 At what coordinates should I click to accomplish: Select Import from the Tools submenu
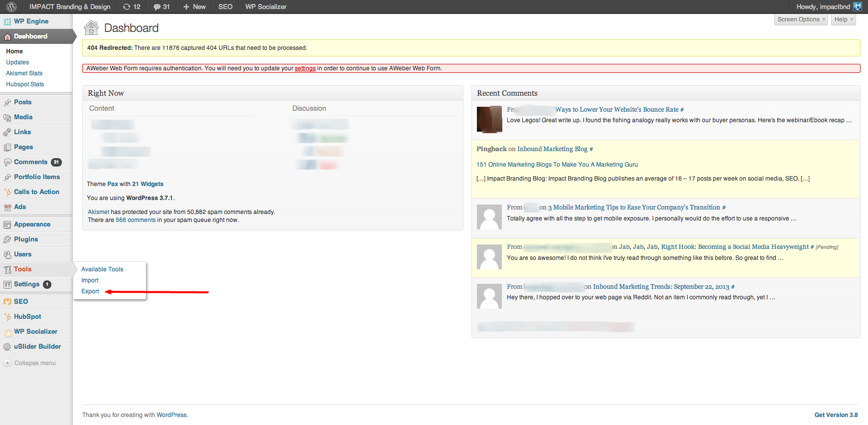click(90, 280)
